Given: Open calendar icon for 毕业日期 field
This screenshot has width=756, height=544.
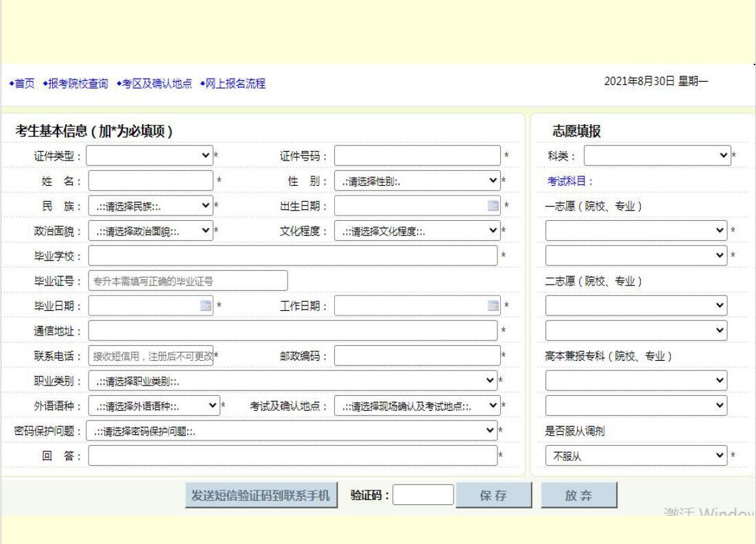Looking at the screenshot, I should click(x=206, y=306).
